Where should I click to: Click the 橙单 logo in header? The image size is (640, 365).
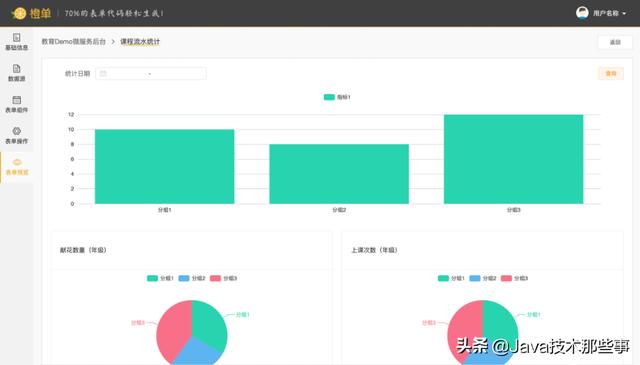(x=31, y=13)
